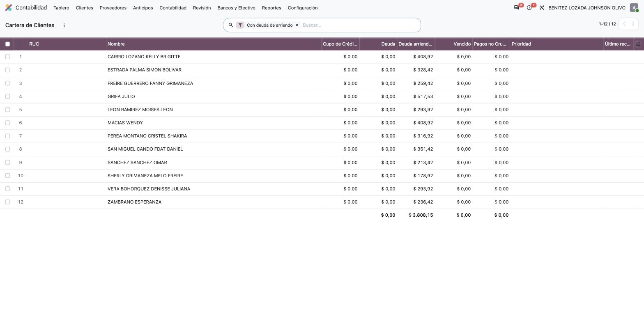Viewport: 644px width, 316px height.
Task: Open BENITEZ LOZADA JOHNSON OLIVO company switcher
Action: click(x=587, y=8)
